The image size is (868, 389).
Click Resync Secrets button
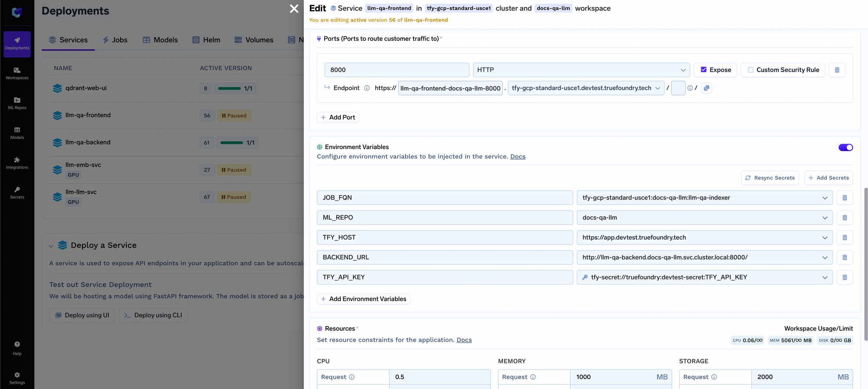point(770,178)
